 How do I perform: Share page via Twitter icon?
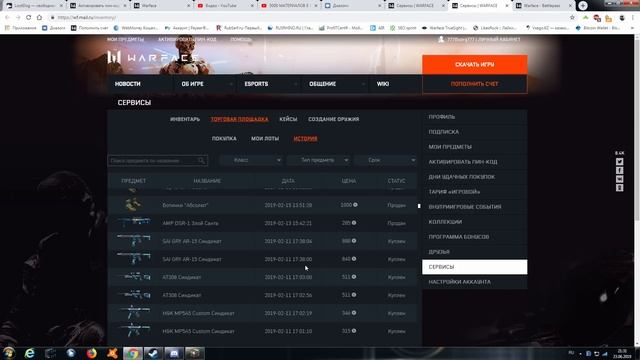point(619,162)
